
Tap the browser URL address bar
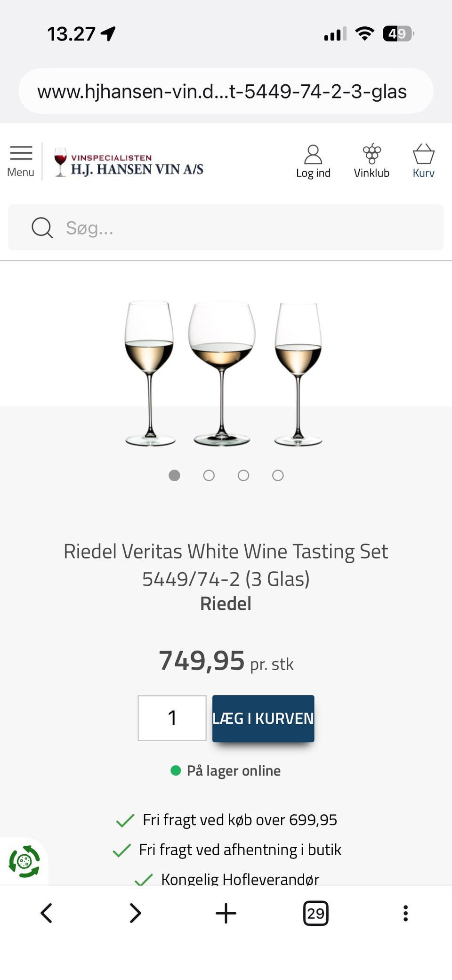[226, 91]
